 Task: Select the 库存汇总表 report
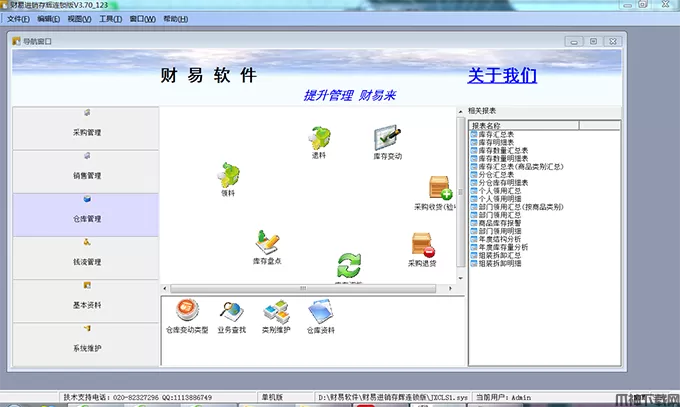tap(492, 135)
